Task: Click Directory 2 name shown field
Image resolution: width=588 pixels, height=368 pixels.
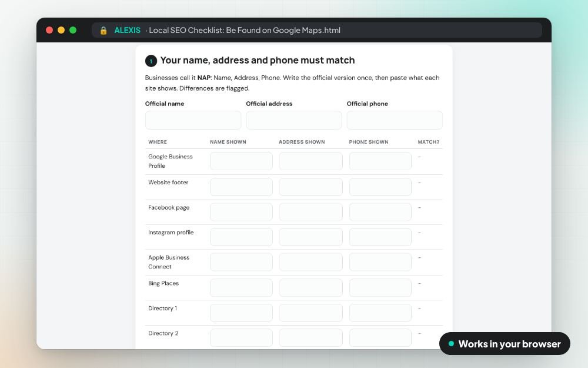Action: click(x=241, y=338)
